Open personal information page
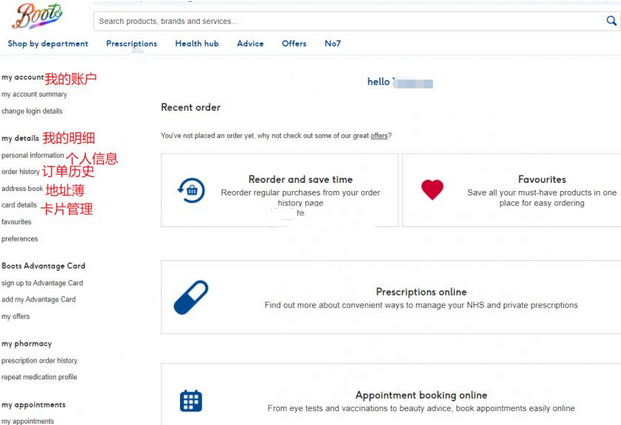621x425 pixels. coord(32,155)
